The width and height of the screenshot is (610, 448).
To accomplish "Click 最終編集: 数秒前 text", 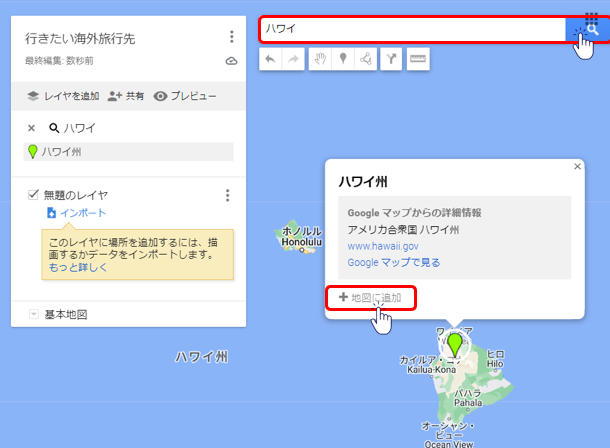I will point(59,61).
